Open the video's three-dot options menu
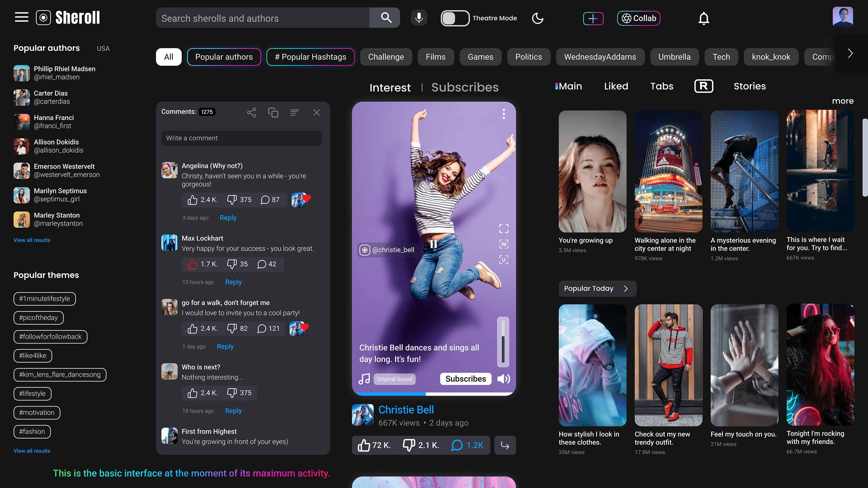868x488 pixels. (x=503, y=114)
